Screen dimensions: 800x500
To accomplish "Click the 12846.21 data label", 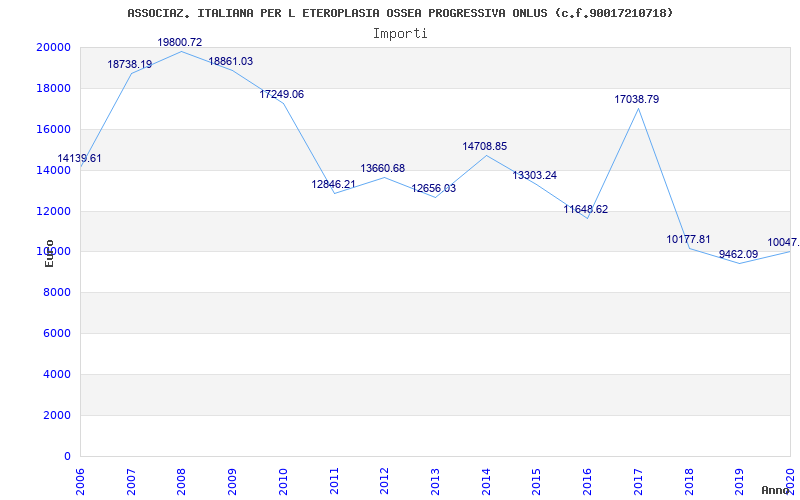I will pos(334,184).
